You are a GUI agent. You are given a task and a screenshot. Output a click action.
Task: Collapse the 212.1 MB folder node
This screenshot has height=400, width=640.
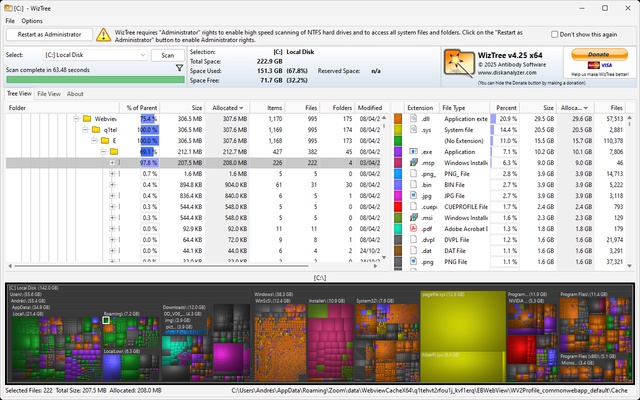pyautogui.click(x=103, y=152)
